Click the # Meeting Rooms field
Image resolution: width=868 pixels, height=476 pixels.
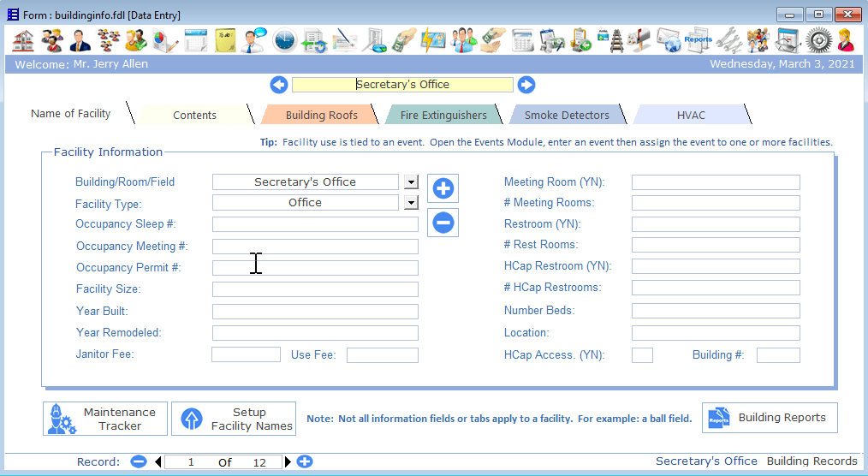click(x=716, y=203)
